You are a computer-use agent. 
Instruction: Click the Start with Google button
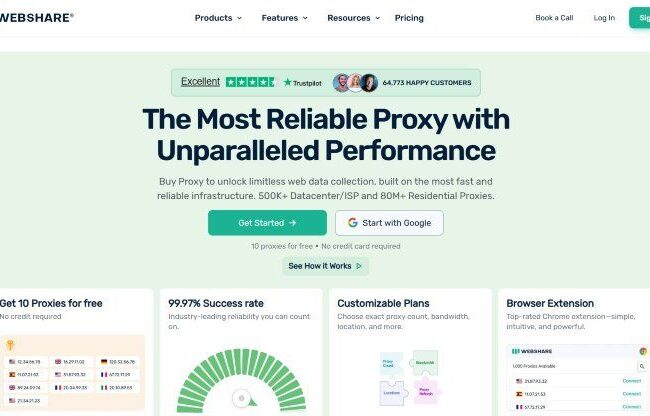click(389, 223)
